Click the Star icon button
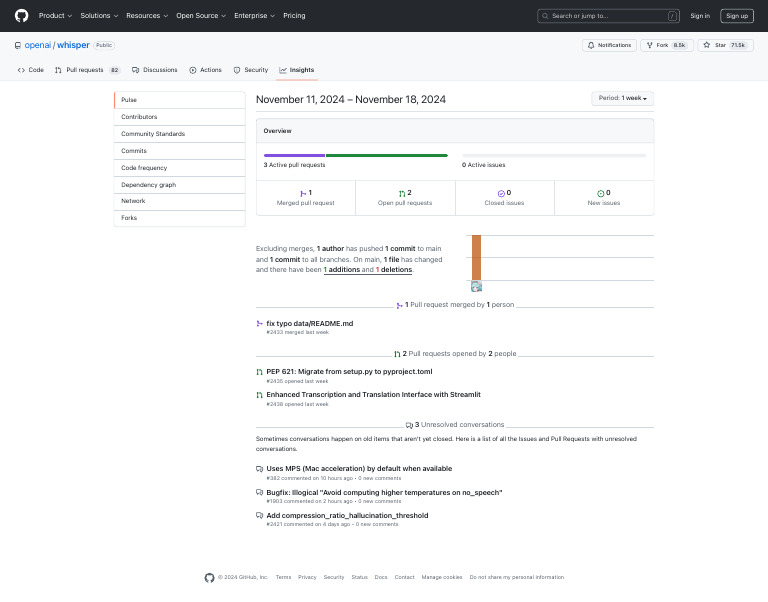This screenshot has width=768, height=602. (706, 45)
